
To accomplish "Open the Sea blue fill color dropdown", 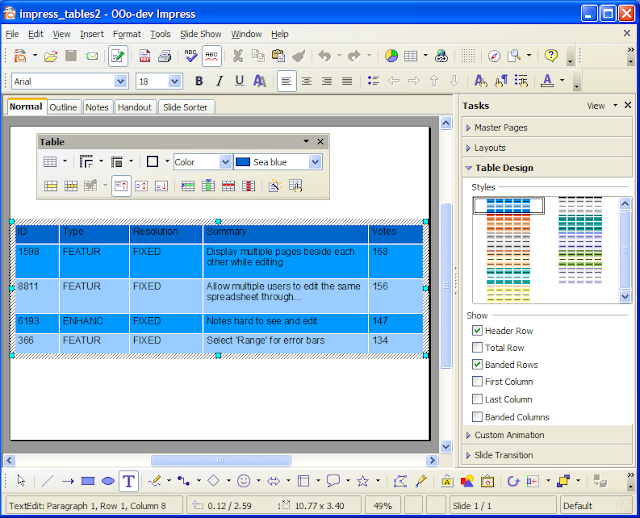I will 315,162.
